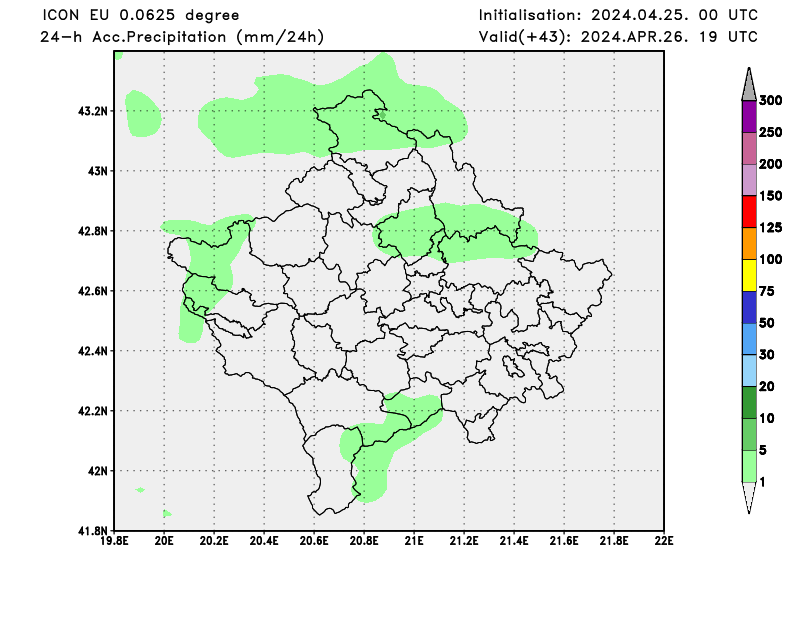Click the '250' colorbar label
Screen dimensions: 800x618
[x=770, y=133]
